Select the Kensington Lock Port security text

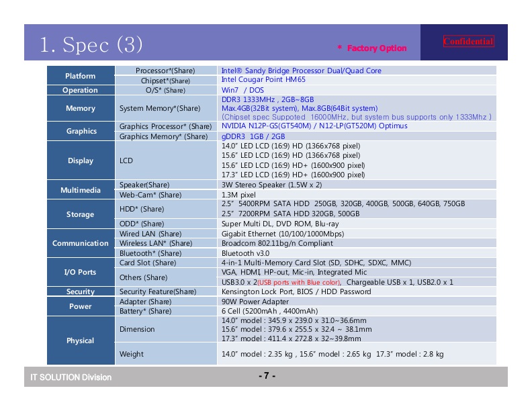pos(296,292)
